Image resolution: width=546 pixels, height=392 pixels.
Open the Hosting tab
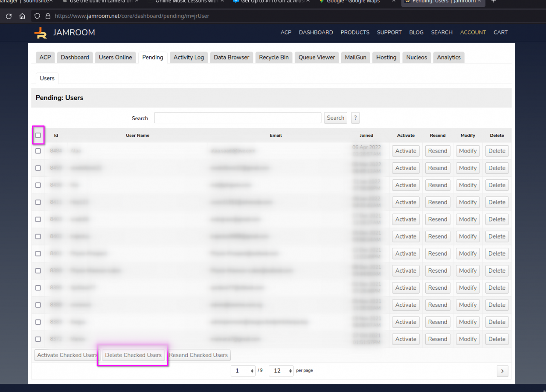click(x=386, y=58)
